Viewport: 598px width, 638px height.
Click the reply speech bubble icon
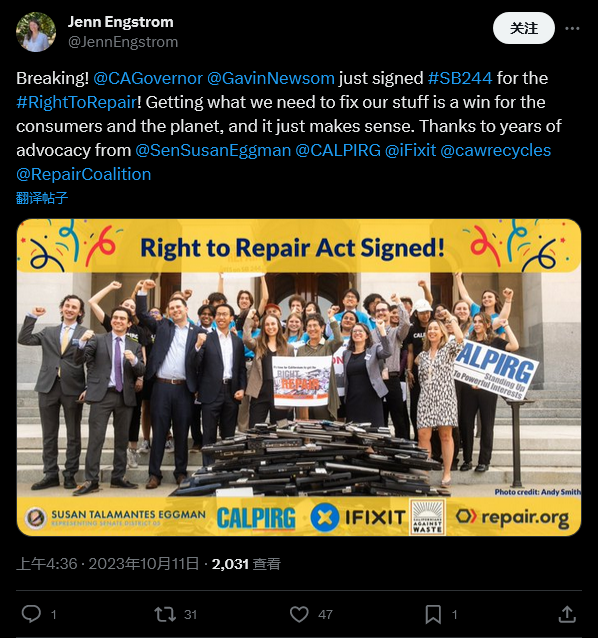(x=31, y=614)
